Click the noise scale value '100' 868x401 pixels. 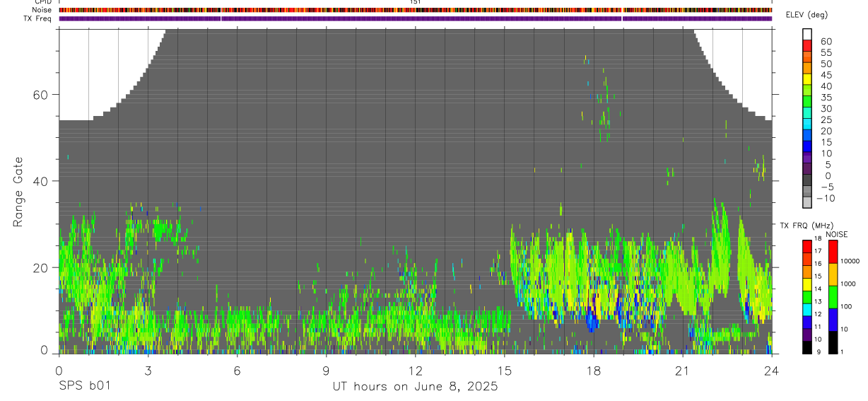click(x=848, y=306)
